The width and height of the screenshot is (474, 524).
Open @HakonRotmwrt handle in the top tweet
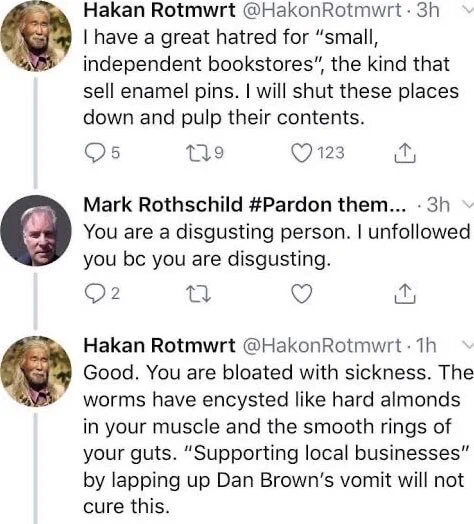(x=321, y=10)
